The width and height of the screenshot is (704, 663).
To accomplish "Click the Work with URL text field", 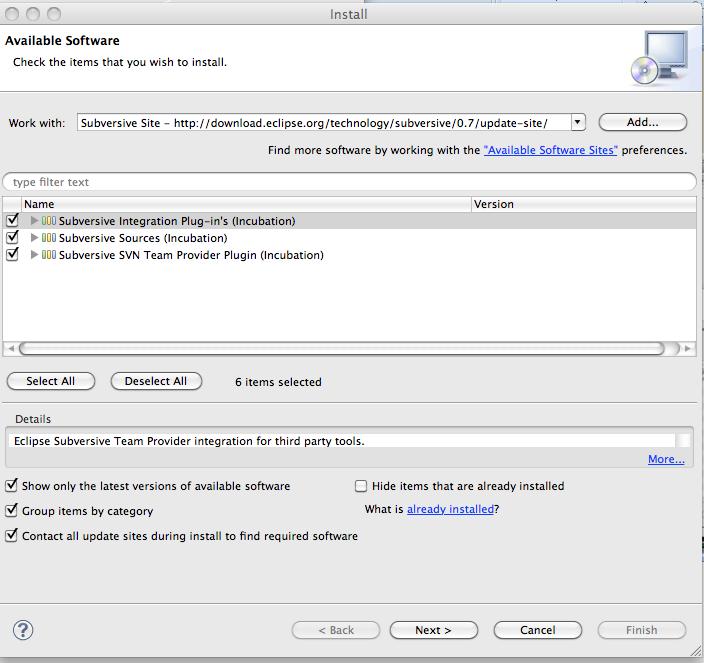I will 324,123.
